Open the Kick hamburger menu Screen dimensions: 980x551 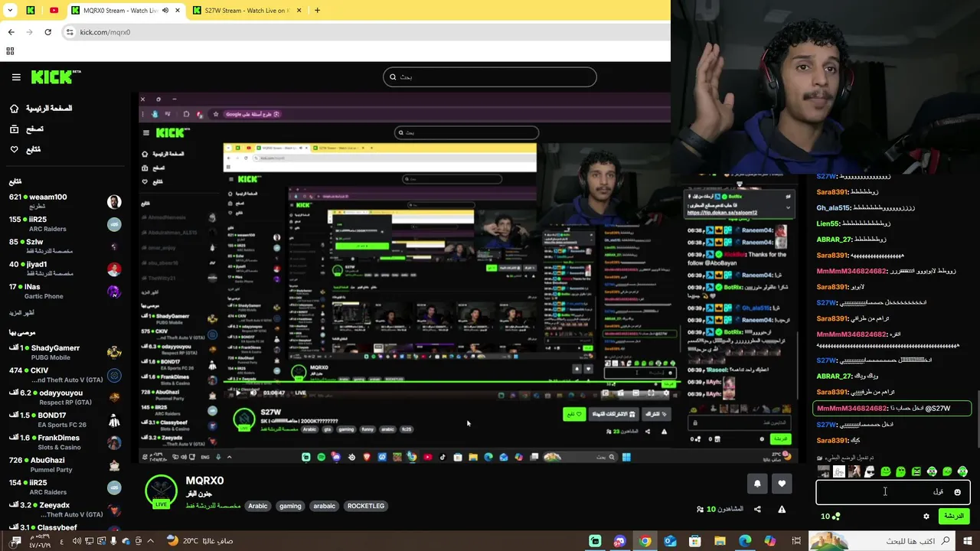[16, 77]
